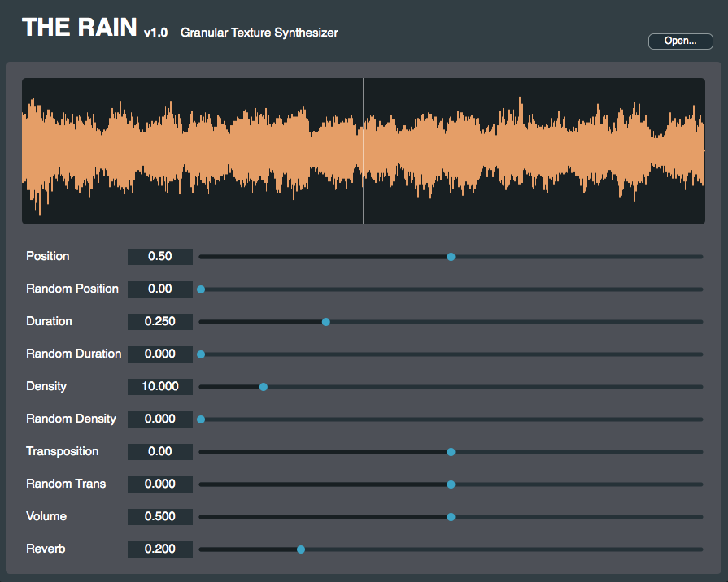This screenshot has width=728, height=582.
Task: Click the Random Position slider handle
Action: [x=201, y=289]
